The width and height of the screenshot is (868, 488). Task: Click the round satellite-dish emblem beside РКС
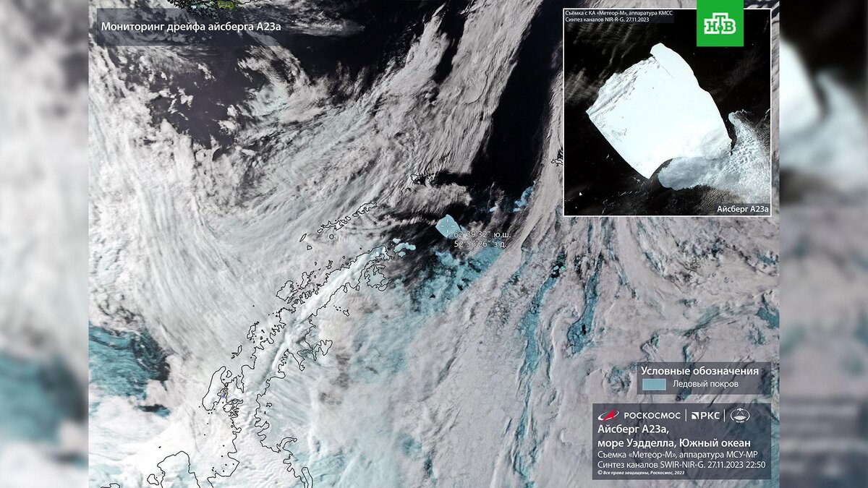[x=739, y=415]
